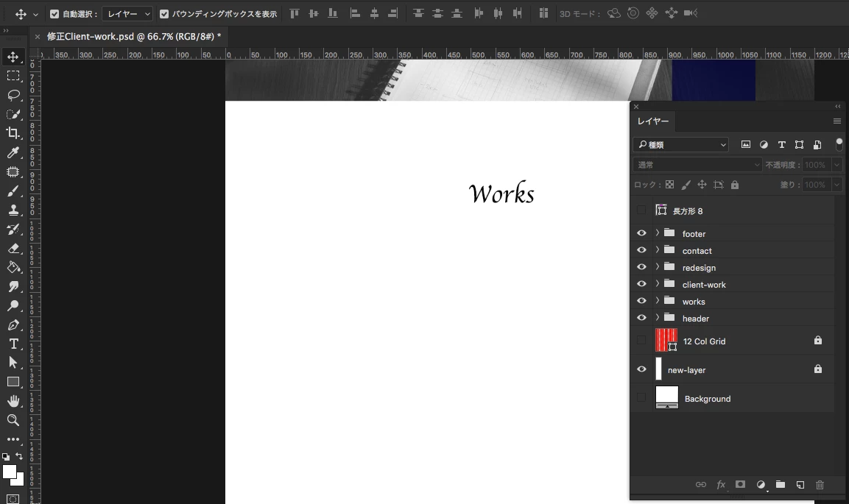The height and width of the screenshot is (504, 849).
Task: Select the Background layer name
Action: [x=707, y=399]
